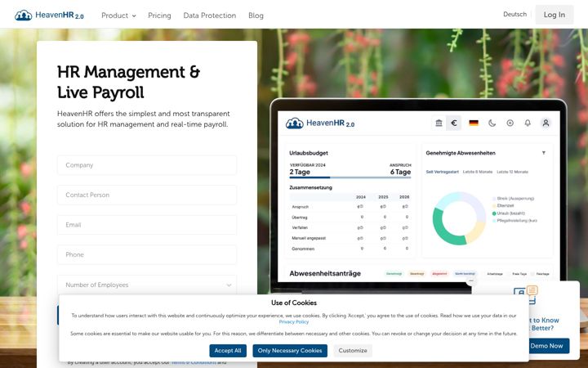This screenshot has width=588, height=368.
Task: Focus the Company input field
Action: [x=147, y=165]
